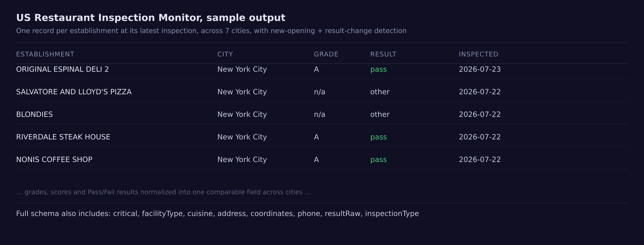Image resolution: width=644 pixels, height=245 pixels.
Task: Select NONIS COFFEE SHOP establishment name
Action: [54, 159]
